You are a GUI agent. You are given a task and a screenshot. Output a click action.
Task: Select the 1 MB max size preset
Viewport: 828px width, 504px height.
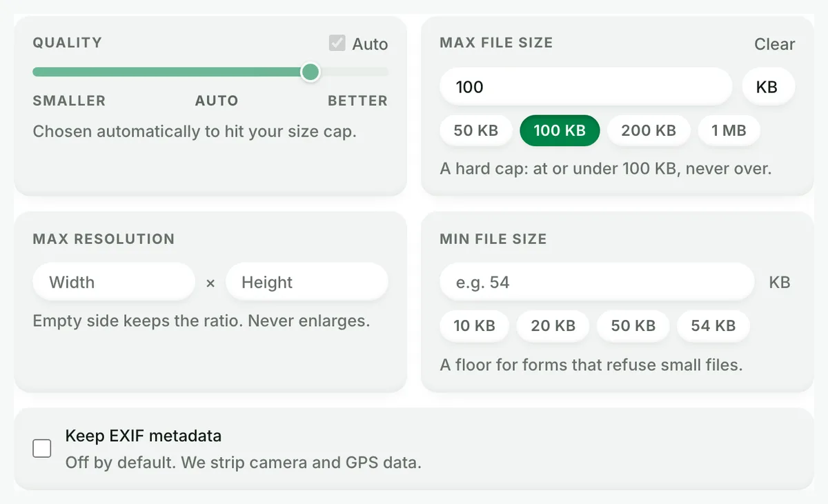pyautogui.click(x=729, y=130)
